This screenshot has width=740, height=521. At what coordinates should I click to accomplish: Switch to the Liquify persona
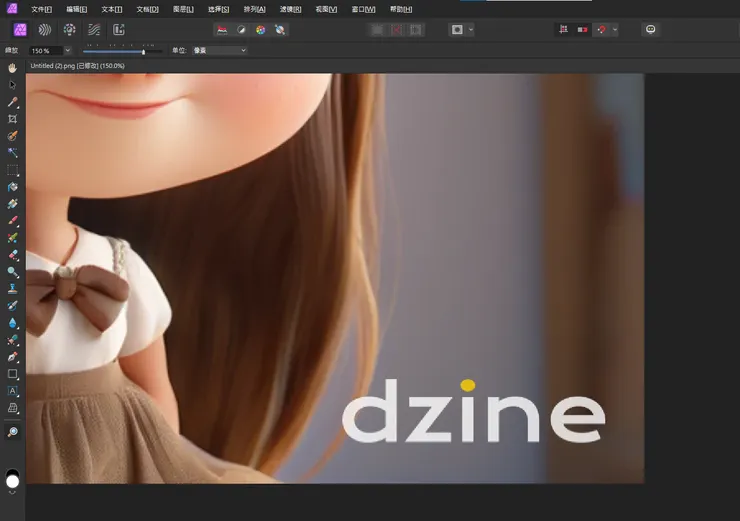point(45,30)
